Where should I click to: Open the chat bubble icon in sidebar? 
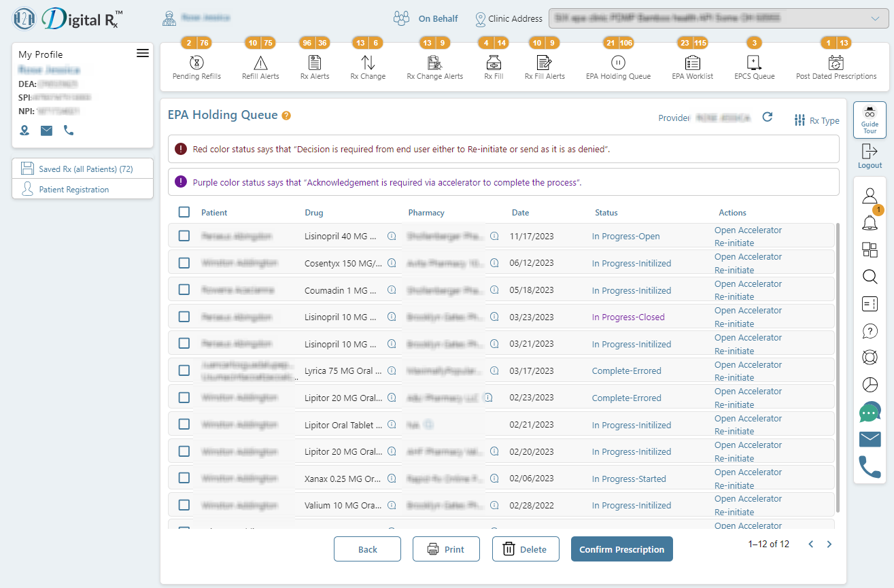click(870, 412)
